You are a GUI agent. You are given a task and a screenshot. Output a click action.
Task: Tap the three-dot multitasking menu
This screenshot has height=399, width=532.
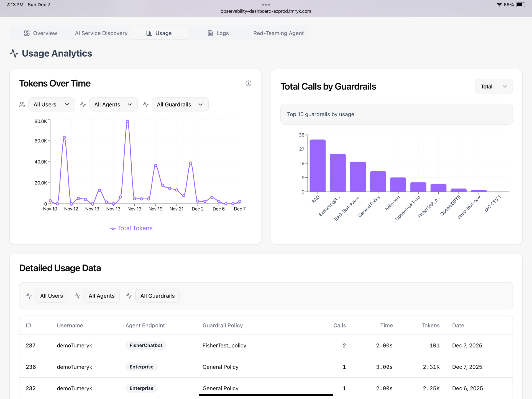[x=266, y=4]
